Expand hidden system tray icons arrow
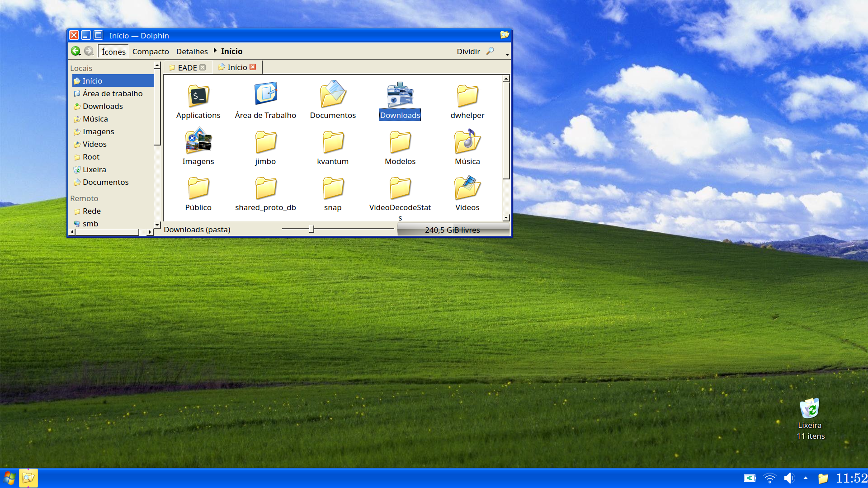This screenshot has height=488, width=868. coord(806,478)
